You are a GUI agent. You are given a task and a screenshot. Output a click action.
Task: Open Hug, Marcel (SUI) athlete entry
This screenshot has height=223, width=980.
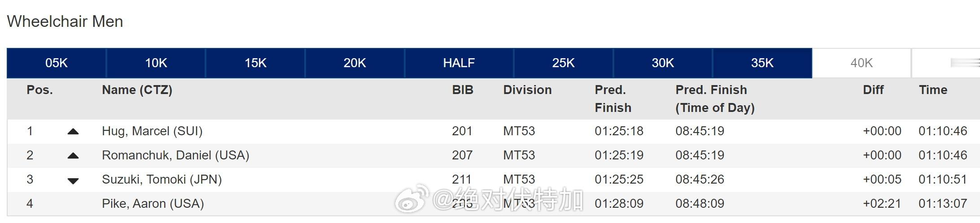[x=152, y=131]
